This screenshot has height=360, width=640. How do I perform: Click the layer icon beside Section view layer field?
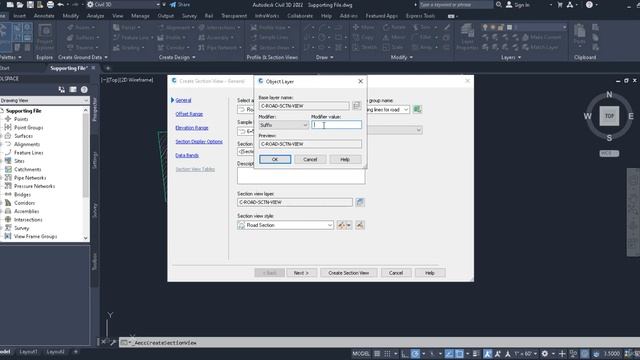pyautogui.click(x=360, y=202)
